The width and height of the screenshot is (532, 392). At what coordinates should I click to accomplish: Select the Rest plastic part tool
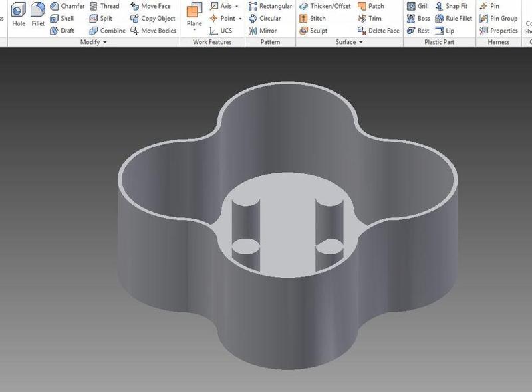pyautogui.click(x=418, y=31)
